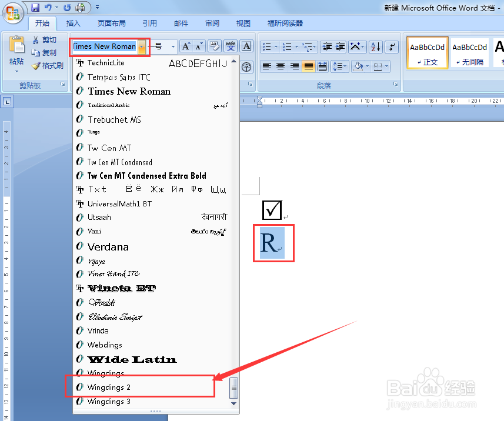Align text right
This screenshot has width=504, height=421.
(295, 66)
